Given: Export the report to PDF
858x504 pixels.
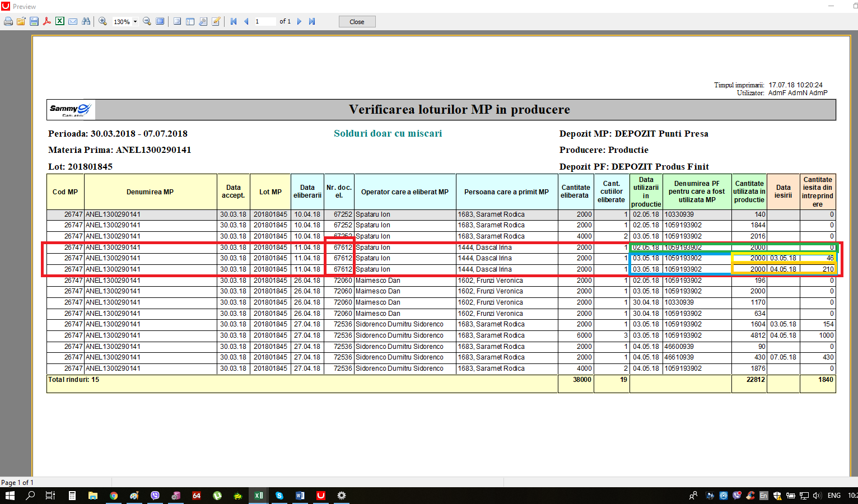Looking at the screenshot, I should (47, 21).
